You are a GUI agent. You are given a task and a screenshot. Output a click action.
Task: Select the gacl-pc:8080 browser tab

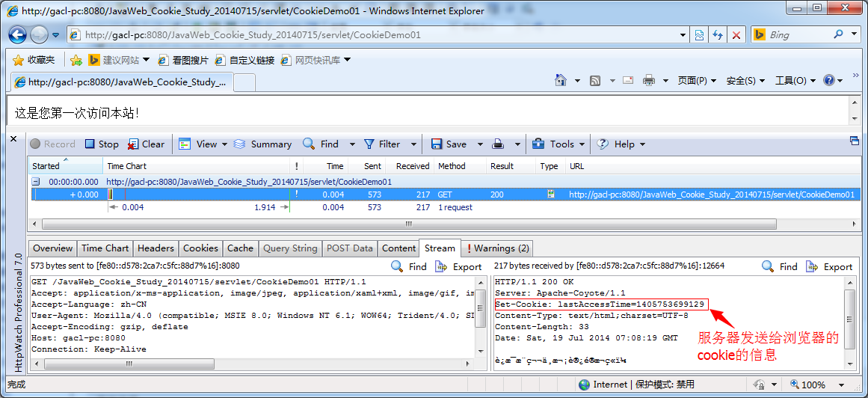(123, 82)
